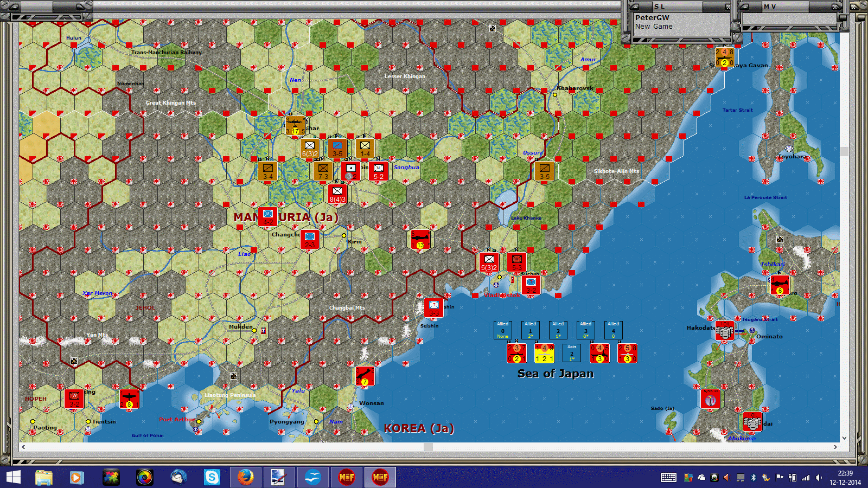Click the map scroll-down arrow
This screenshot has height=488, width=868.
[844, 438]
